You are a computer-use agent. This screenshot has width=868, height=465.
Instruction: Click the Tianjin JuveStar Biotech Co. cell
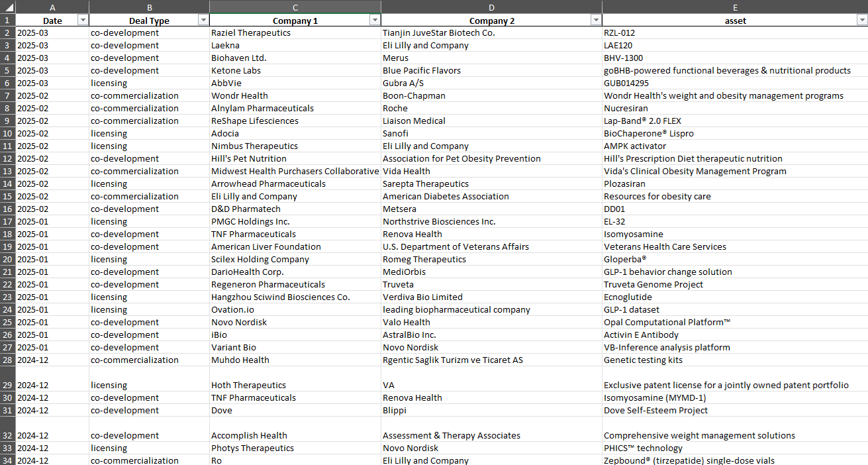point(491,33)
